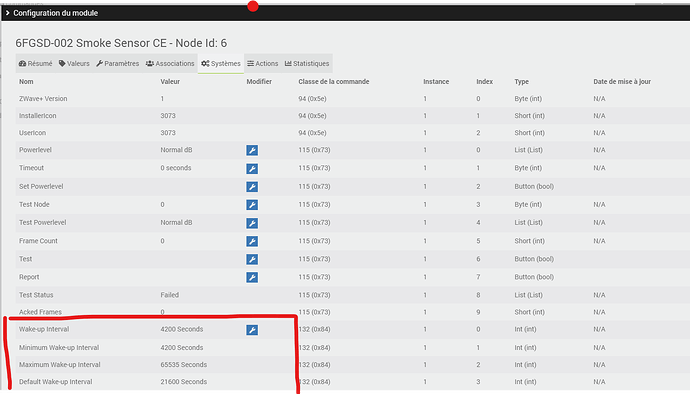Click the Classe de la commande header

click(334, 81)
